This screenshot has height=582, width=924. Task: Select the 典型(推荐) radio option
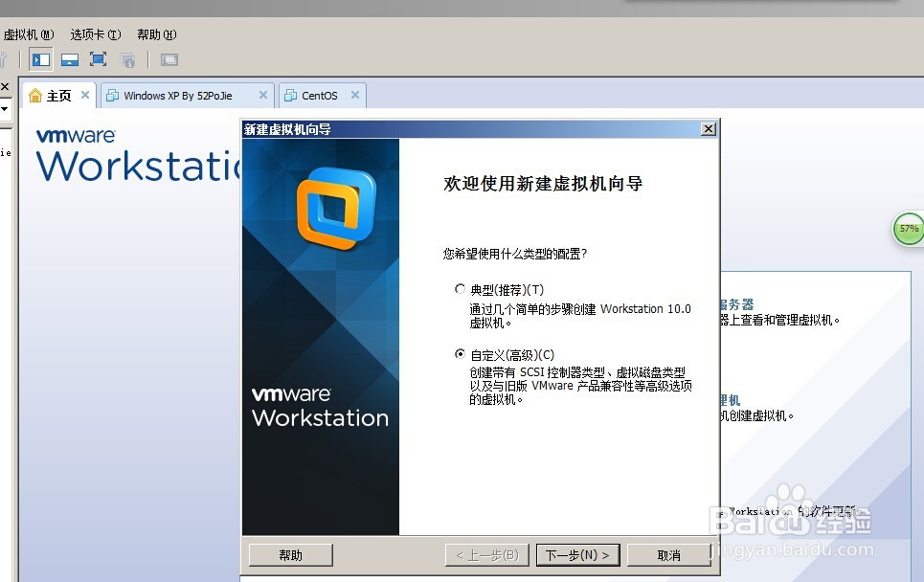tap(460, 289)
